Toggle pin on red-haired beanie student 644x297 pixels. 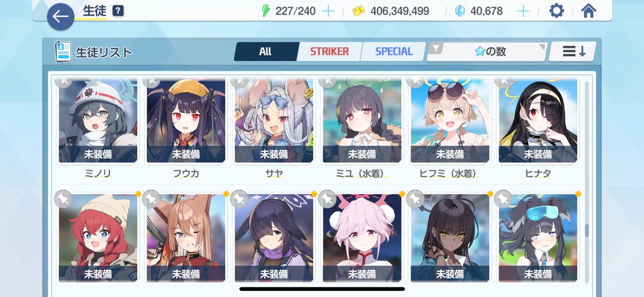click(63, 199)
